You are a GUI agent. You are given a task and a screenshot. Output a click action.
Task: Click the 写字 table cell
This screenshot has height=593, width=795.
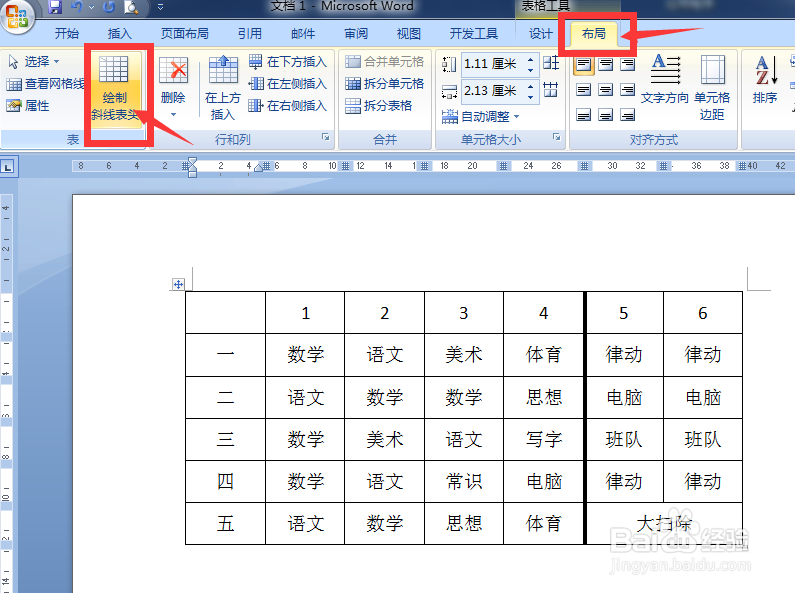(x=544, y=439)
